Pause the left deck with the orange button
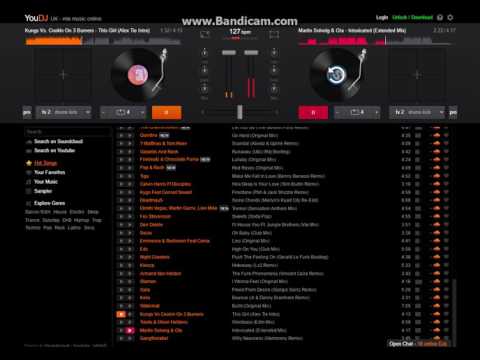The width and height of the screenshot is (480, 360). point(166,113)
